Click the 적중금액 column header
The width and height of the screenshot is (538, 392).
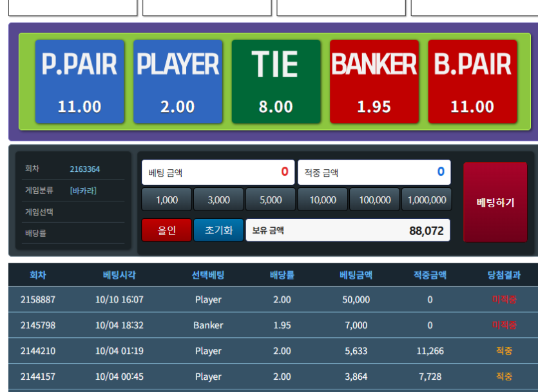click(x=430, y=275)
